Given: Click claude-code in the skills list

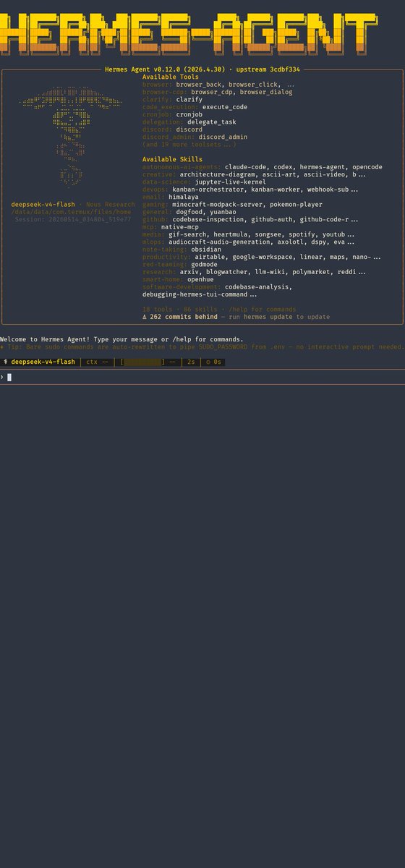Looking at the screenshot, I should pyautogui.click(x=244, y=167).
